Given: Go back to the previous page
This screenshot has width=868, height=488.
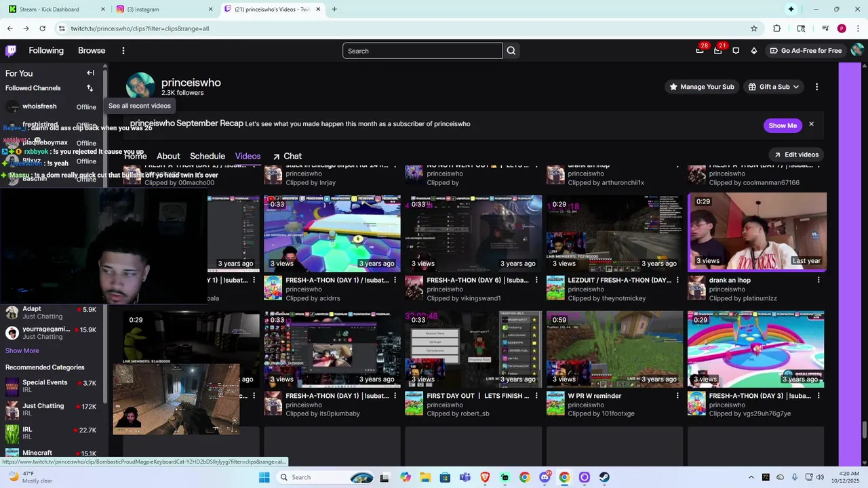Looking at the screenshot, I should pyautogui.click(x=9, y=28).
